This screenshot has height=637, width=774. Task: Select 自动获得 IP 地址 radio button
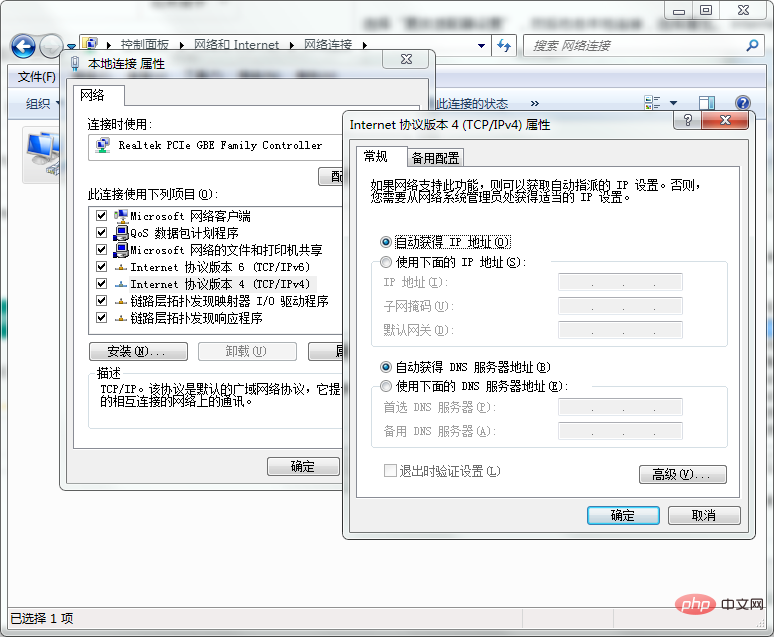pos(386,242)
